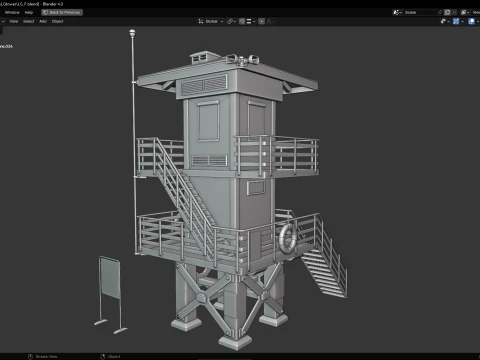
Task: Open the viewport Select menu
Action: [x=29, y=21]
